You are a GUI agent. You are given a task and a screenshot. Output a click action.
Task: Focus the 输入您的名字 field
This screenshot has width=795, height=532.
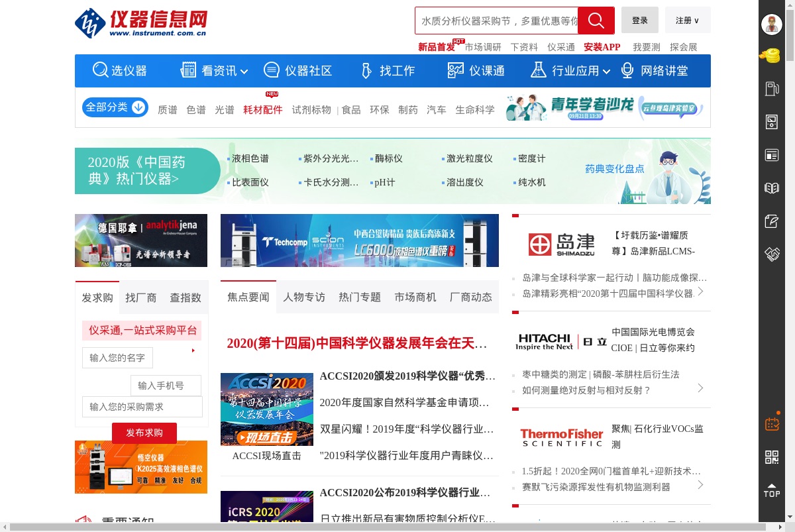[x=118, y=358]
